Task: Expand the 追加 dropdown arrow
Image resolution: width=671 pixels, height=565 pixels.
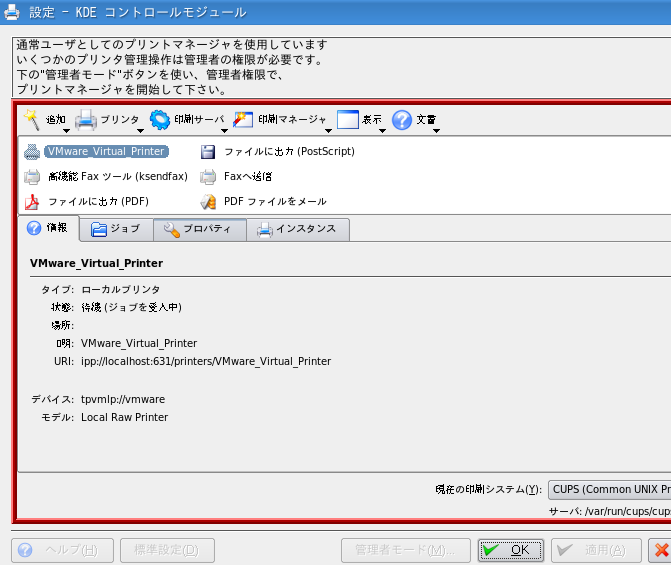Action: point(66,131)
